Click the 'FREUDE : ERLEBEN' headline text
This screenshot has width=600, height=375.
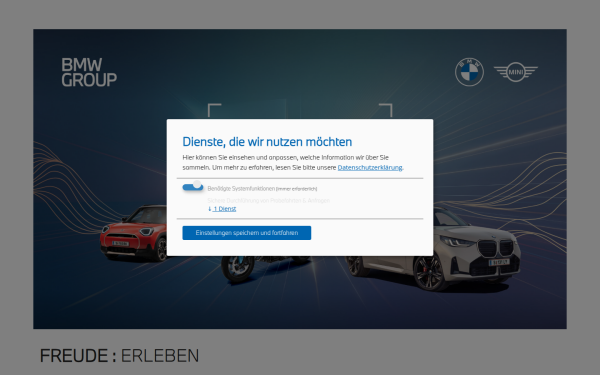point(119,355)
